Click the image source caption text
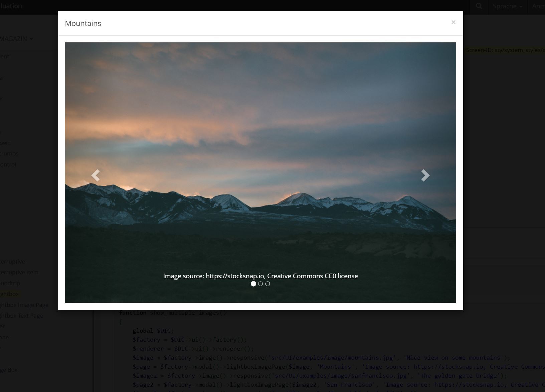This screenshot has width=545, height=392. 260,276
